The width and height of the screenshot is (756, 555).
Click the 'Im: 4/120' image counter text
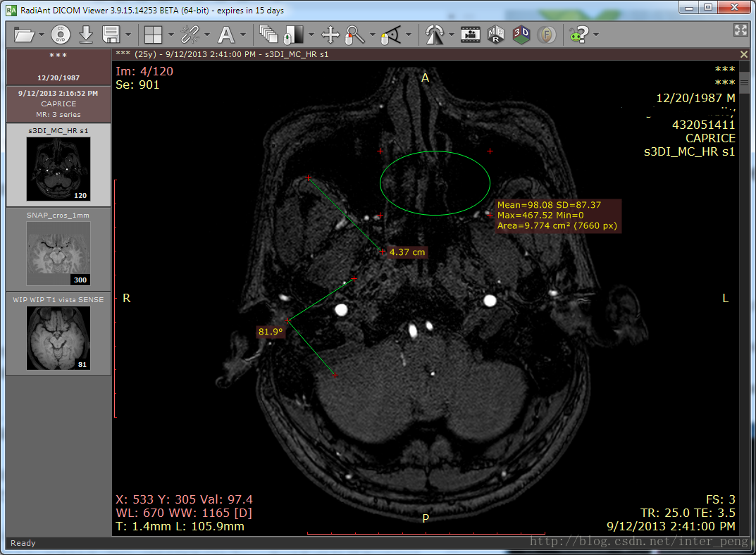coord(144,71)
